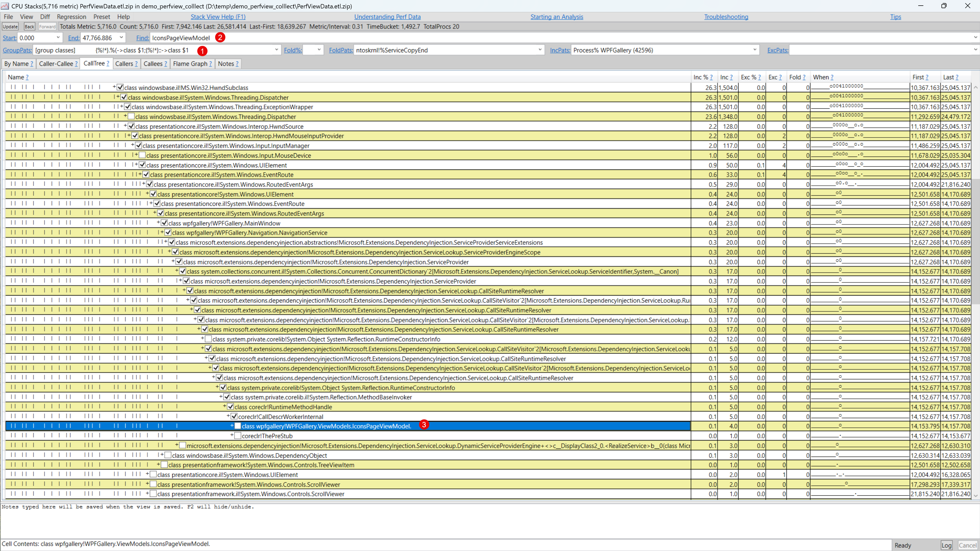This screenshot has height=551, width=980.
Task: Open the GroupPats dropdown arrow
Action: tap(277, 50)
